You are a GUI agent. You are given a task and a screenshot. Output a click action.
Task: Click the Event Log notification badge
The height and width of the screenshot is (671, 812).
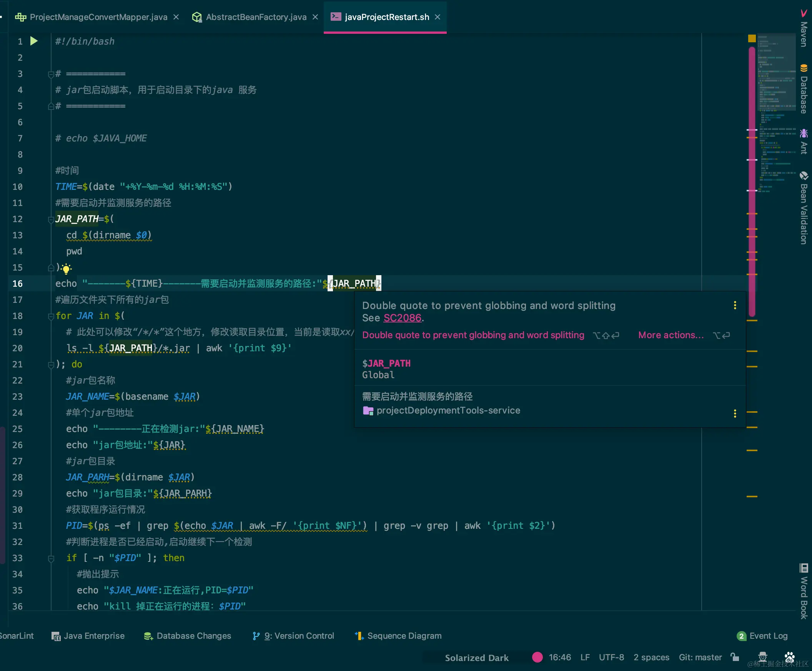[741, 636]
